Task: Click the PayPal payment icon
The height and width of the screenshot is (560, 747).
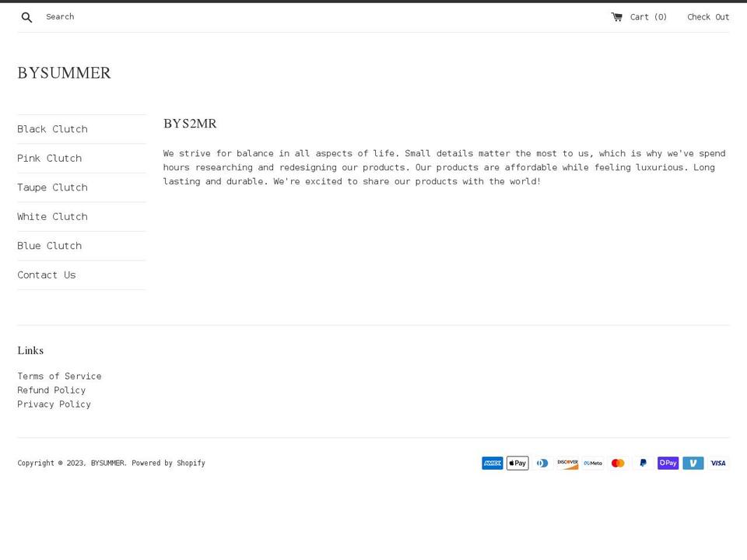Action: [x=643, y=463]
